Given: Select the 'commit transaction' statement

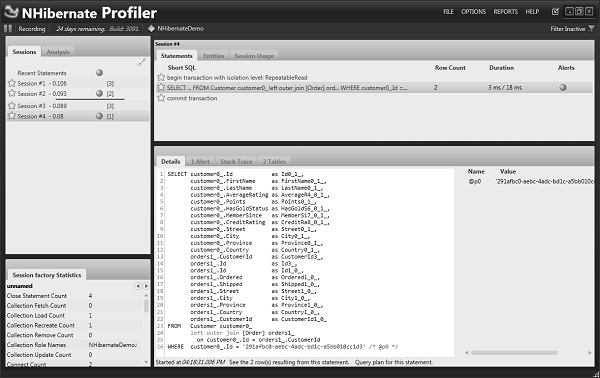Looking at the screenshot, I should (x=192, y=98).
